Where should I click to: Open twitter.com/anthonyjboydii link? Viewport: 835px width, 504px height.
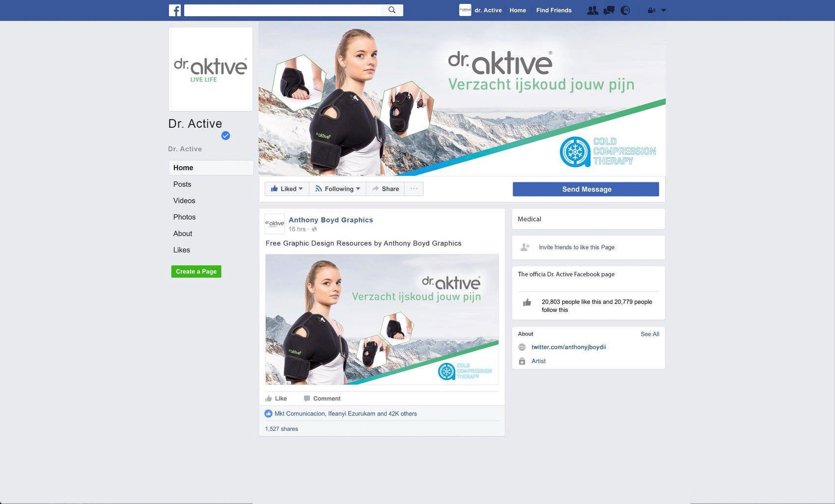click(x=569, y=347)
